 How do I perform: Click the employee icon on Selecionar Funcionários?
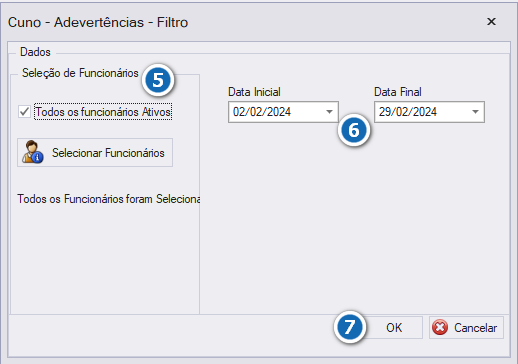(x=33, y=152)
